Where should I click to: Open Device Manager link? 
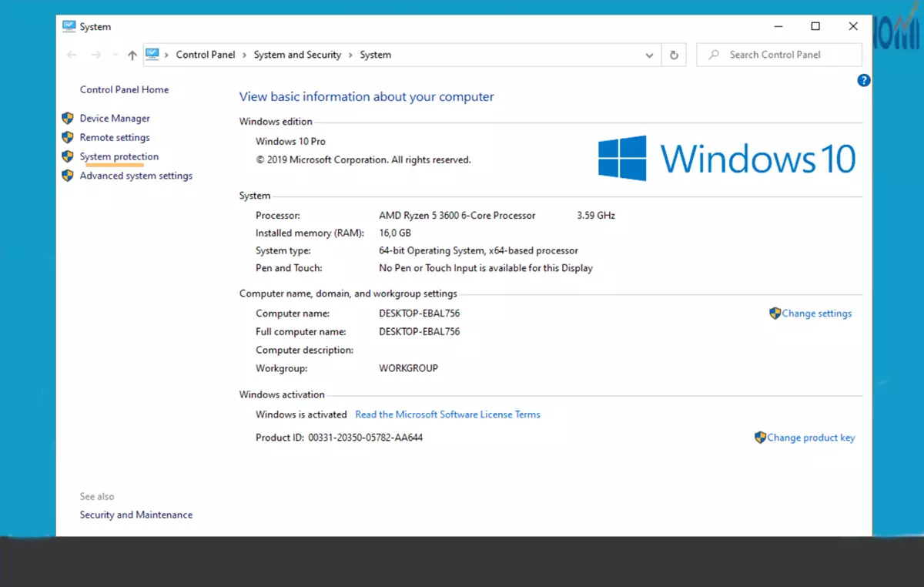point(115,118)
